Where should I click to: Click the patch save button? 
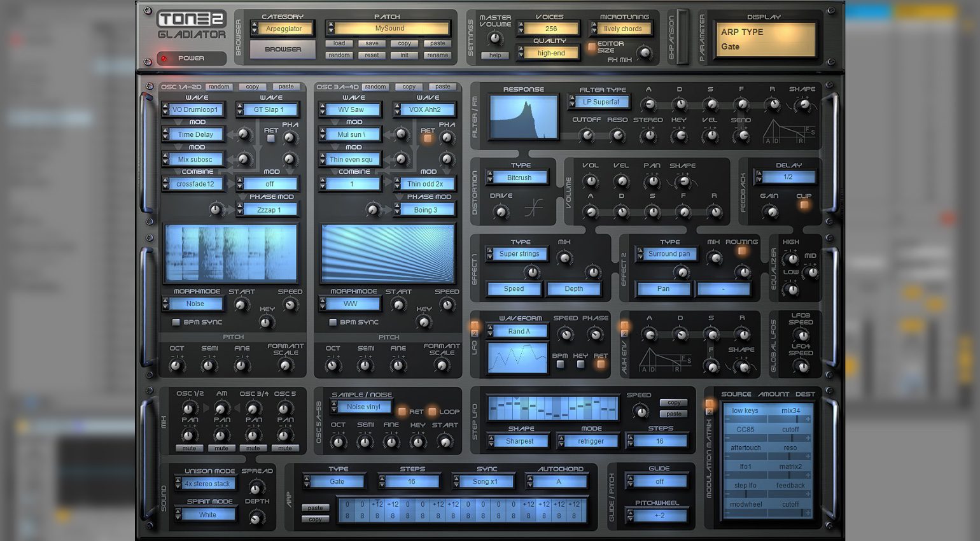click(372, 43)
